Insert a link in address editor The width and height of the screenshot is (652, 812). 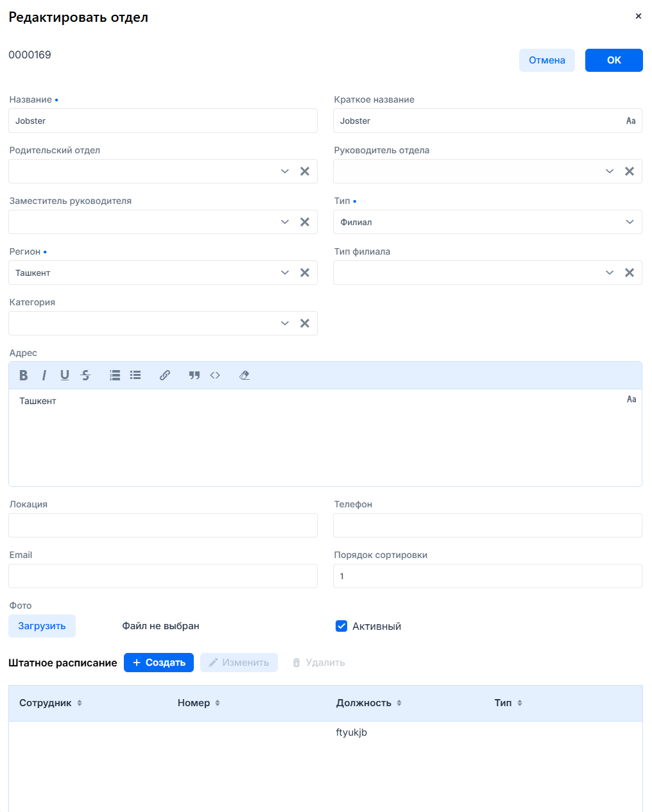click(x=165, y=375)
